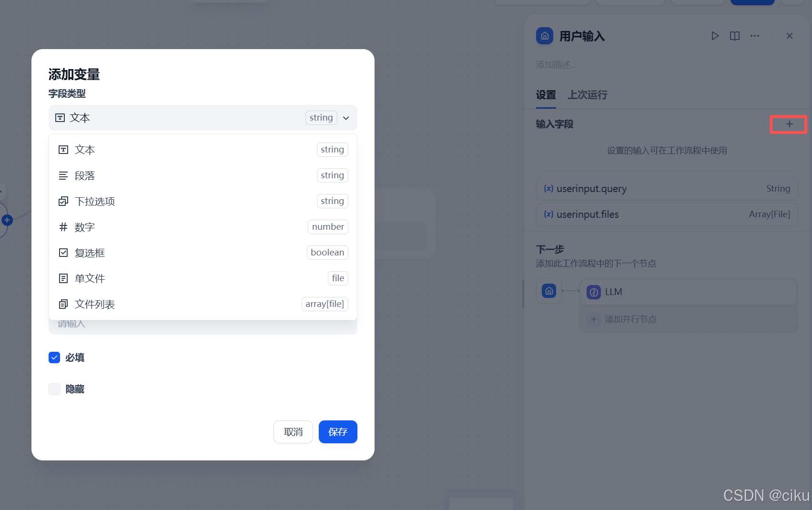Screen dimensions: 812x510
Task: Close the 用户输入 panel
Action: point(790,36)
